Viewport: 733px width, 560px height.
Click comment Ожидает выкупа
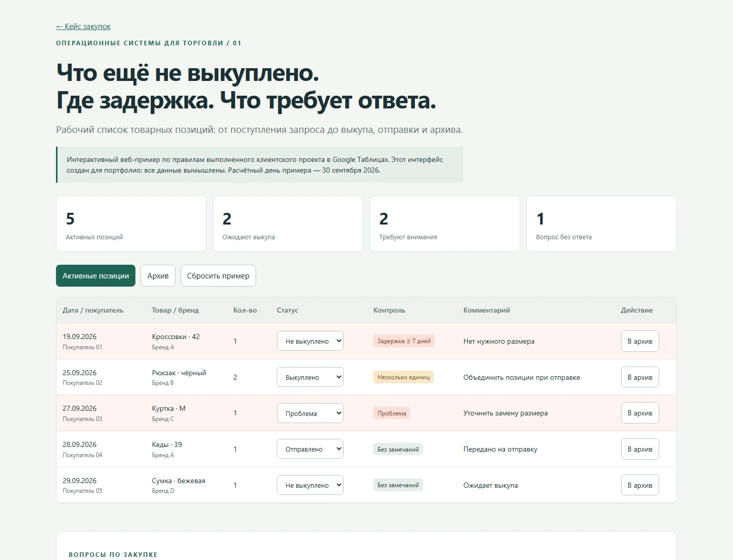(491, 485)
